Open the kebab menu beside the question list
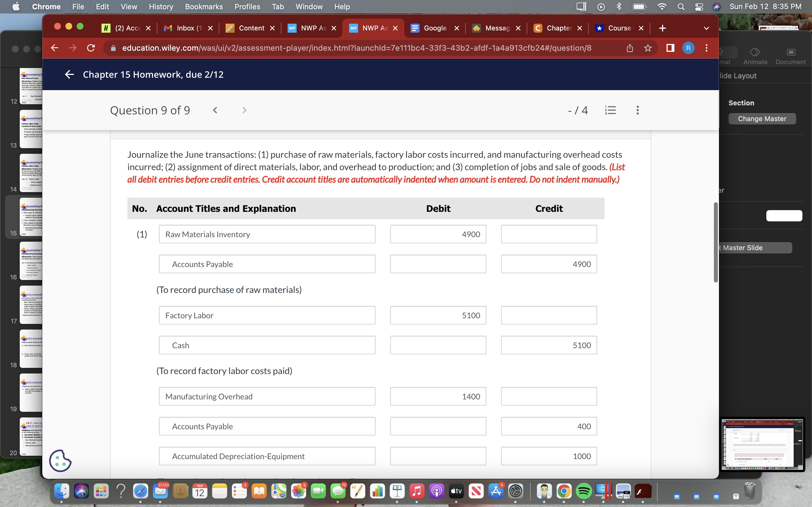The image size is (812, 507). (637, 110)
